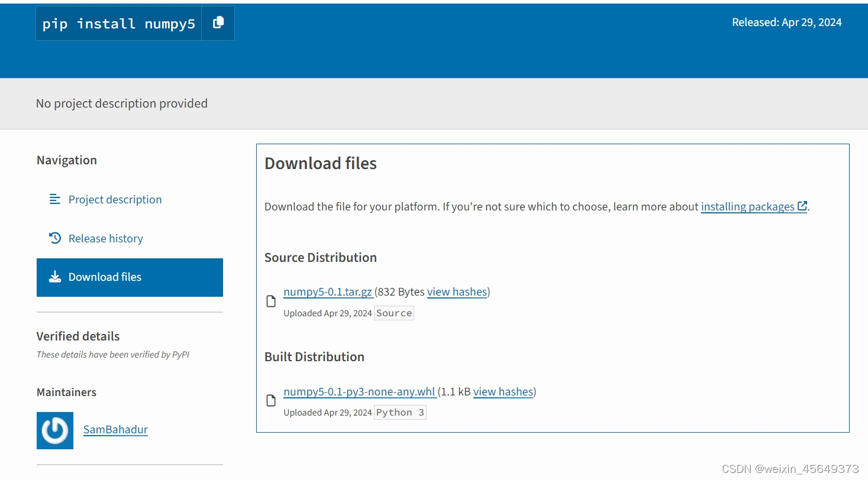Screen dimensions: 868x480
Task: Click the file icon beside numpy5-0.1.tar.gz
Action: 271,301
